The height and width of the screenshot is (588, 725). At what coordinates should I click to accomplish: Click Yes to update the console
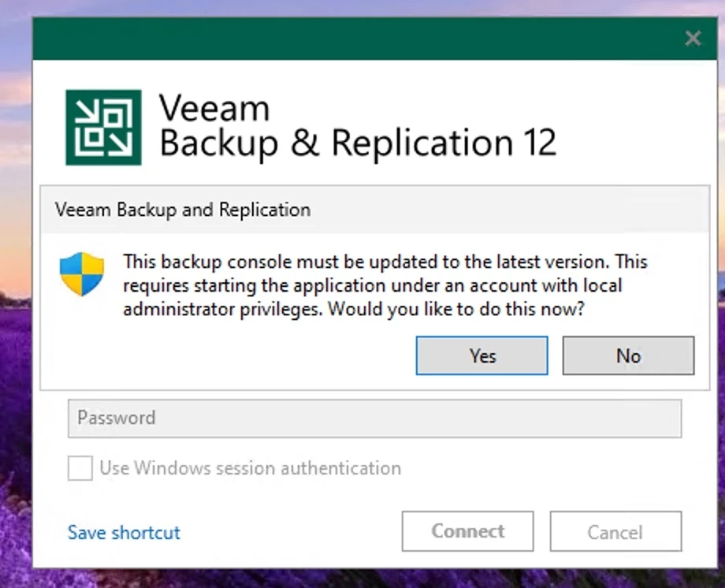481,355
